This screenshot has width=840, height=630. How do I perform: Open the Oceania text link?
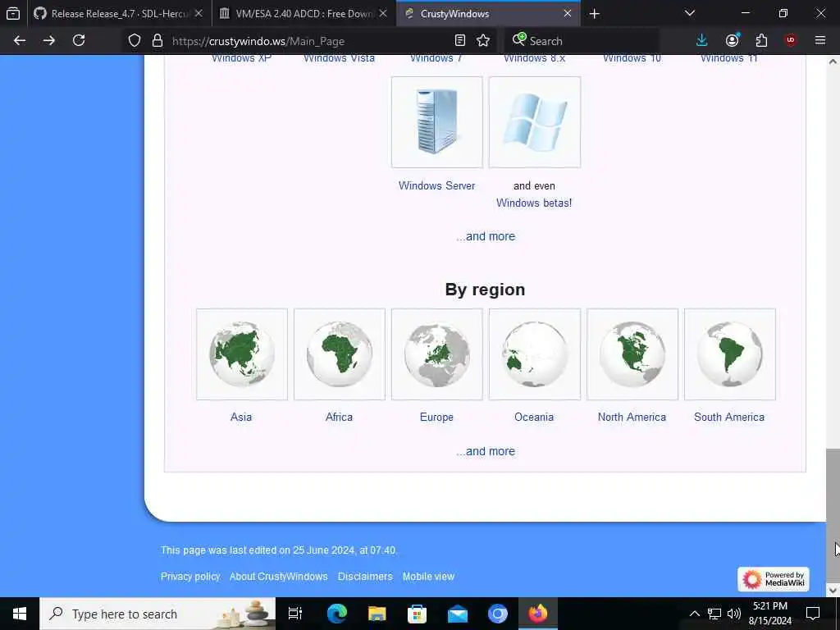click(534, 417)
